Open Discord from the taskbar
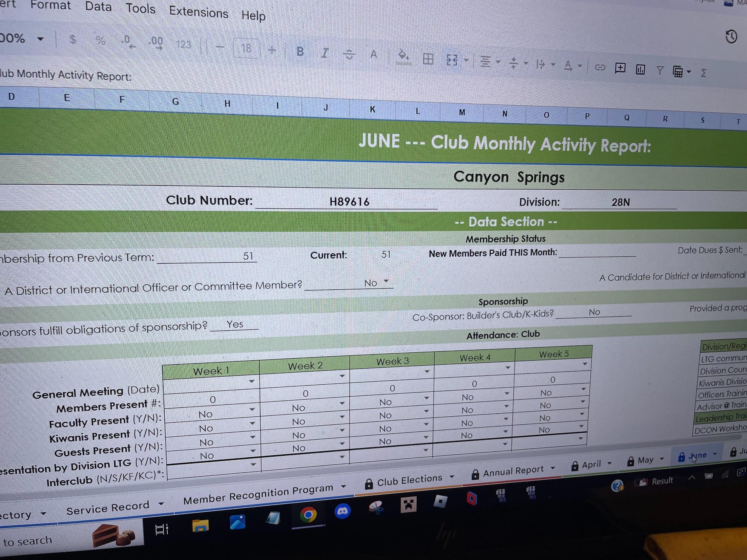The image size is (747, 560). click(x=342, y=512)
